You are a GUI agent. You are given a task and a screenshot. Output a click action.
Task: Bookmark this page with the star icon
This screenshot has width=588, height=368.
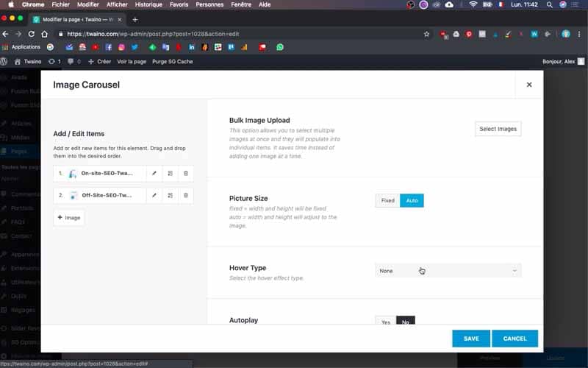[x=426, y=34]
